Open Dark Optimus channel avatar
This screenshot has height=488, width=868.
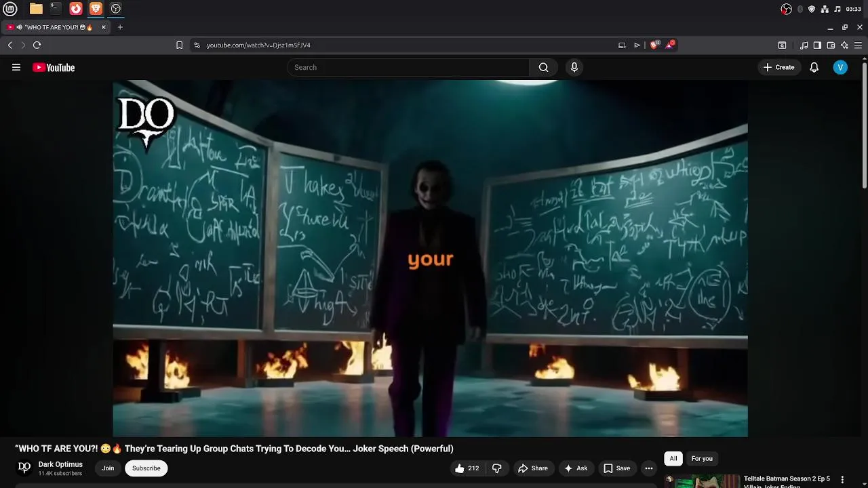[24, 468]
